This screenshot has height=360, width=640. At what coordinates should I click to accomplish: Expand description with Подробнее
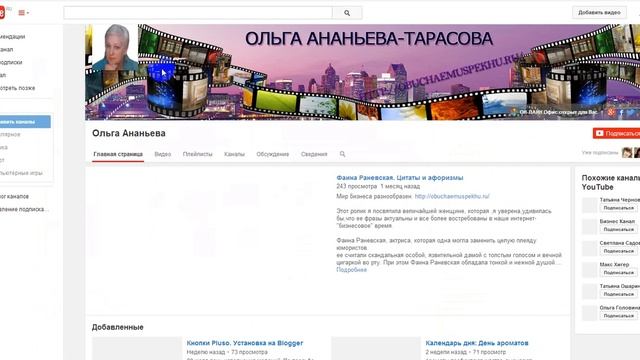(x=351, y=270)
